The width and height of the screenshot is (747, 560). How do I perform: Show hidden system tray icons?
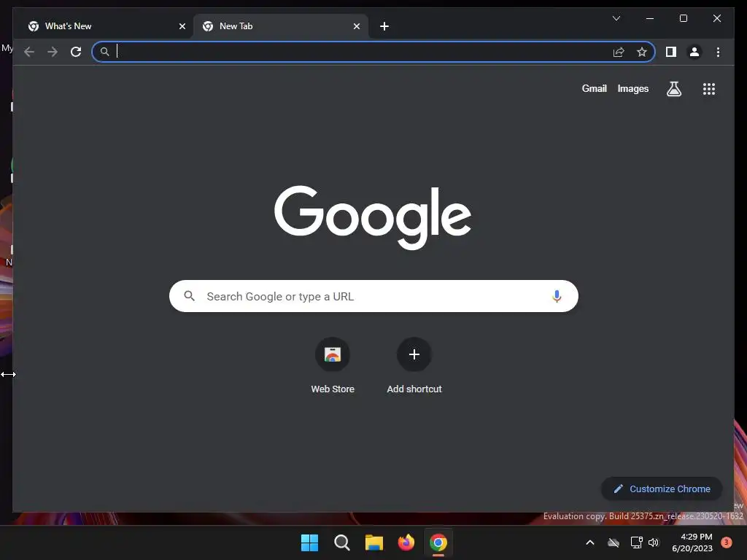click(589, 542)
